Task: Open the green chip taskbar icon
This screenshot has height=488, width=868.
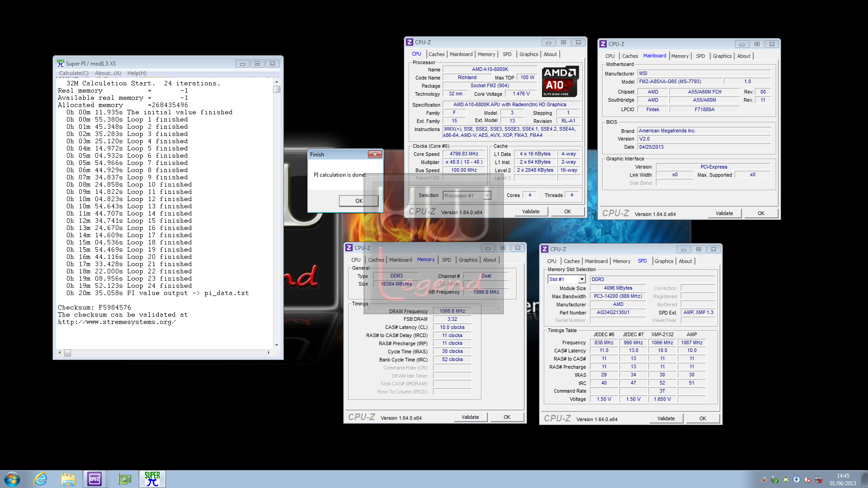Action: tap(124, 479)
